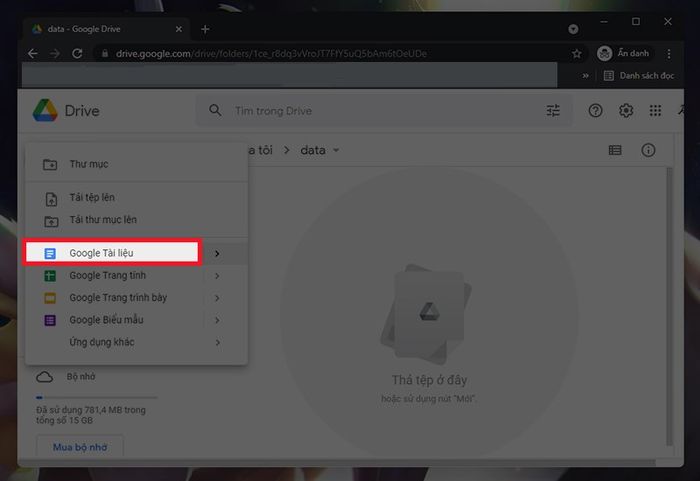Expand Google Trang tính submenu arrow
The width and height of the screenshot is (700, 481).
(217, 276)
